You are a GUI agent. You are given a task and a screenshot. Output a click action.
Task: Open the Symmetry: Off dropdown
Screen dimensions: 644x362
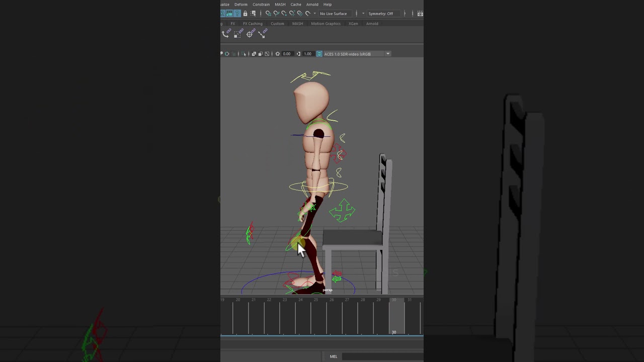[384, 14]
